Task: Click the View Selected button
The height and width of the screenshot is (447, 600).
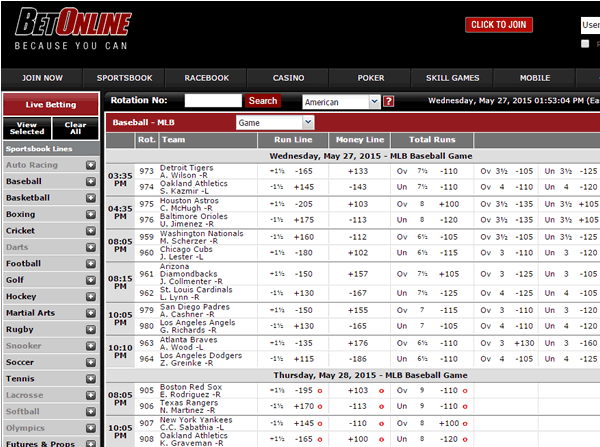Action: 27,128
